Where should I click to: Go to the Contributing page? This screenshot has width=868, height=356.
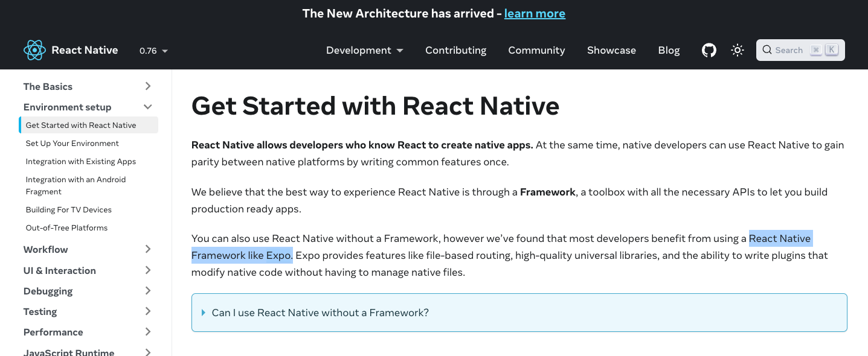[455, 50]
